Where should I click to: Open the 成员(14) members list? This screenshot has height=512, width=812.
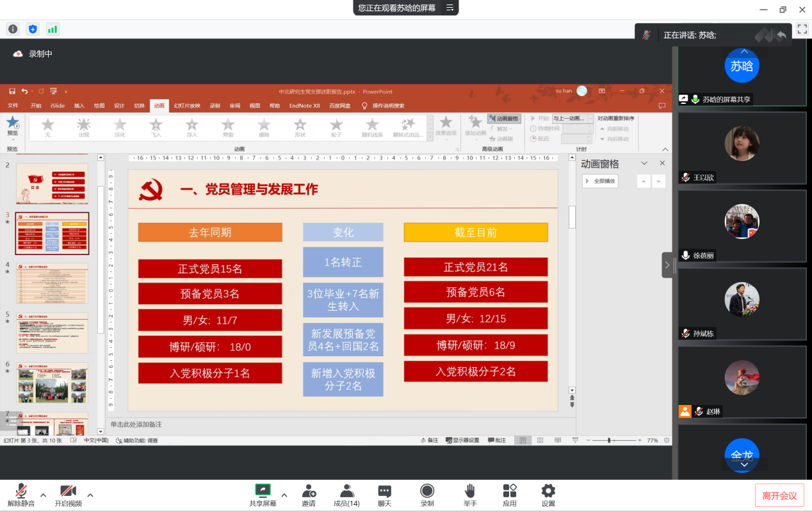coord(346,495)
